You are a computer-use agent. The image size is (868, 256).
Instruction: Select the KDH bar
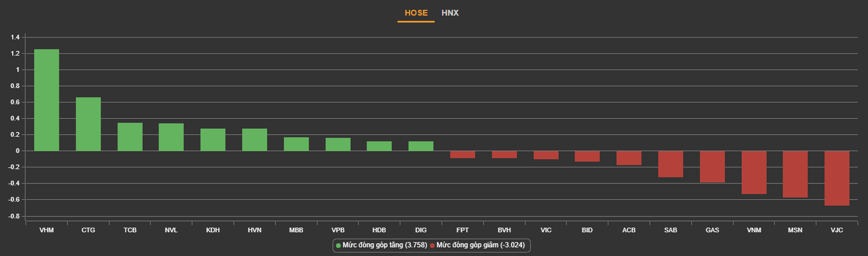tap(213, 139)
